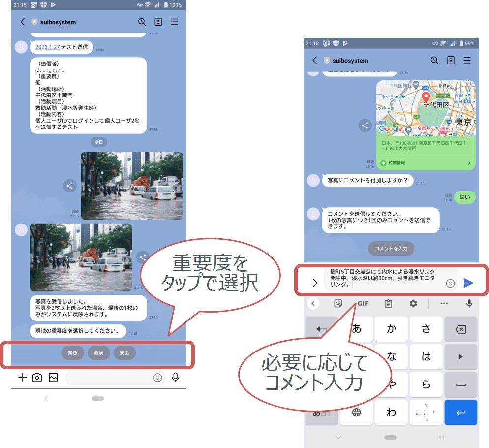The image size is (489, 448).
Task: Tap the microphone in left chat input bar
Action: 176,378
